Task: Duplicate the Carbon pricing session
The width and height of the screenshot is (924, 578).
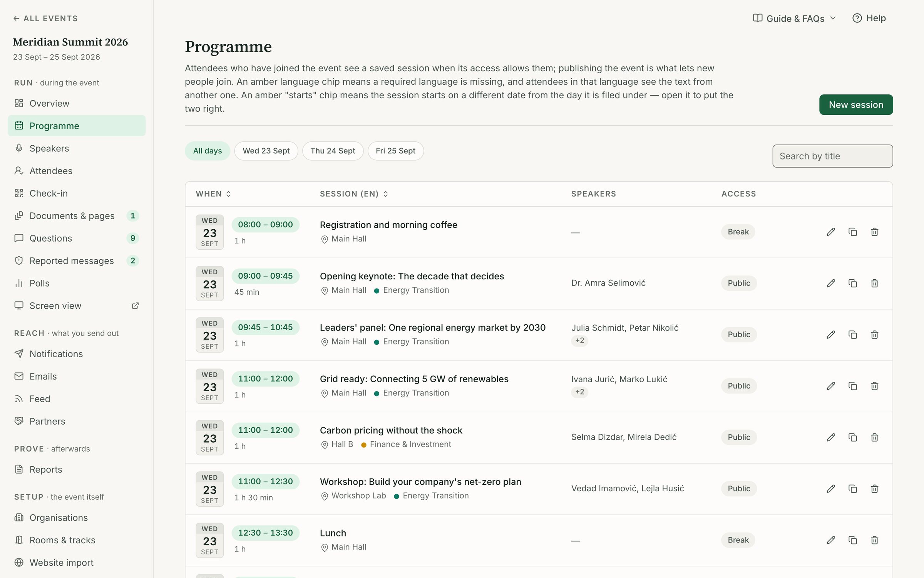Action: point(853,437)
